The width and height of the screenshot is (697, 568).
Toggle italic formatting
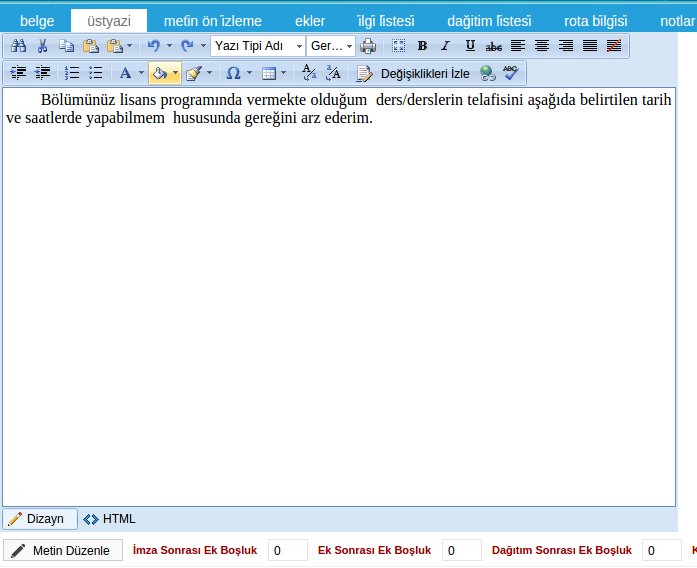click(x=446, y=46)
